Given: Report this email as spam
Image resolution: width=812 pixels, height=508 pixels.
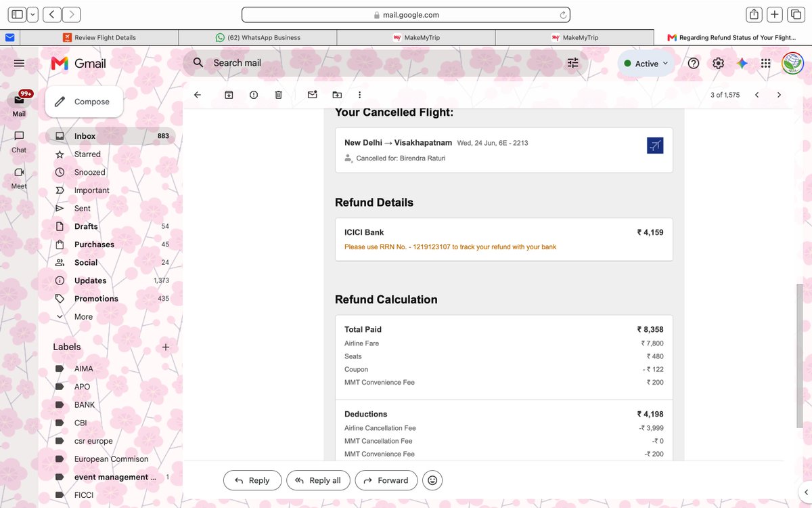Looking at the screenshot, I should pyautogui.click(x=254, y=95).
